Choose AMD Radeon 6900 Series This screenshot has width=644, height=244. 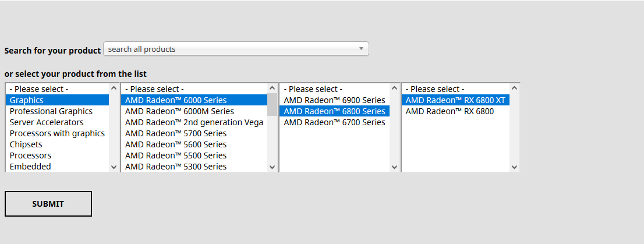pos(334,100)
